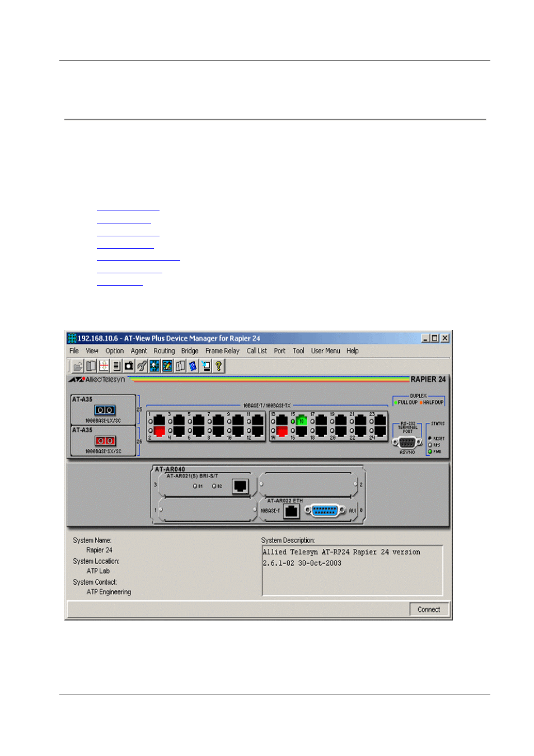Select switch port 20

click(341, 431)
